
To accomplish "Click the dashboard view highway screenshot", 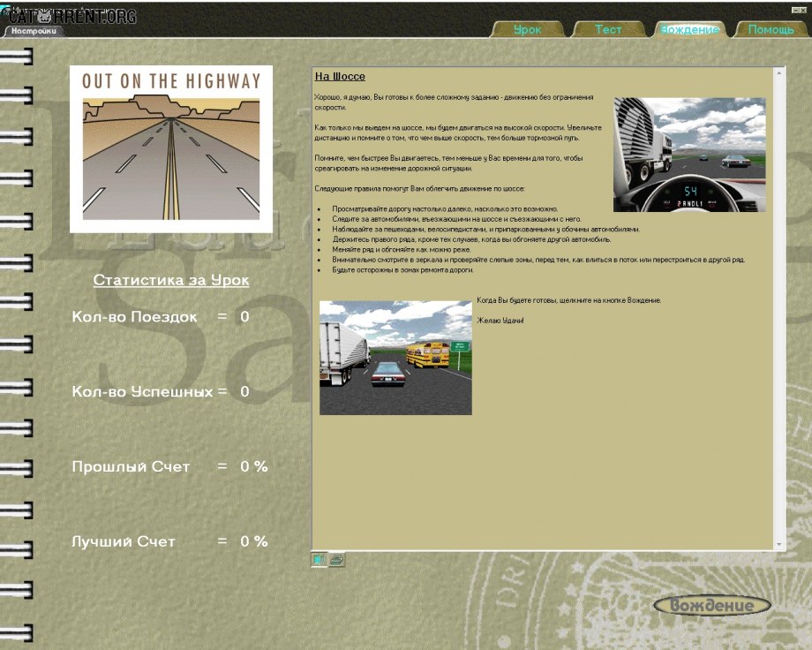I will point(689,155).
